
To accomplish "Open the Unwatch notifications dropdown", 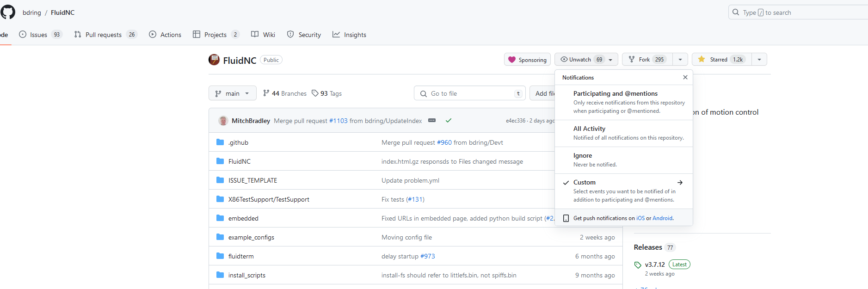I will (586, 60).
